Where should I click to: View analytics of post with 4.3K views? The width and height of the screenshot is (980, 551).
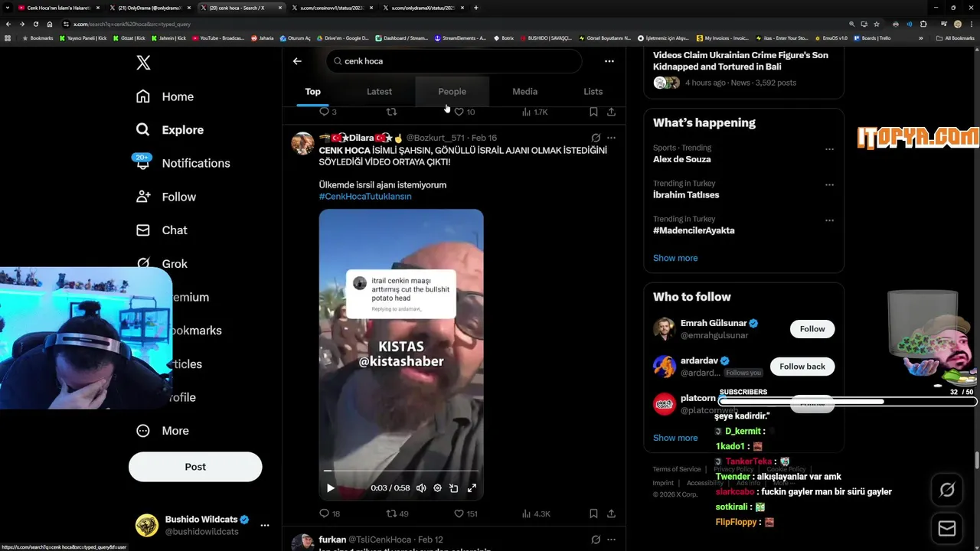tap(536, 514)
